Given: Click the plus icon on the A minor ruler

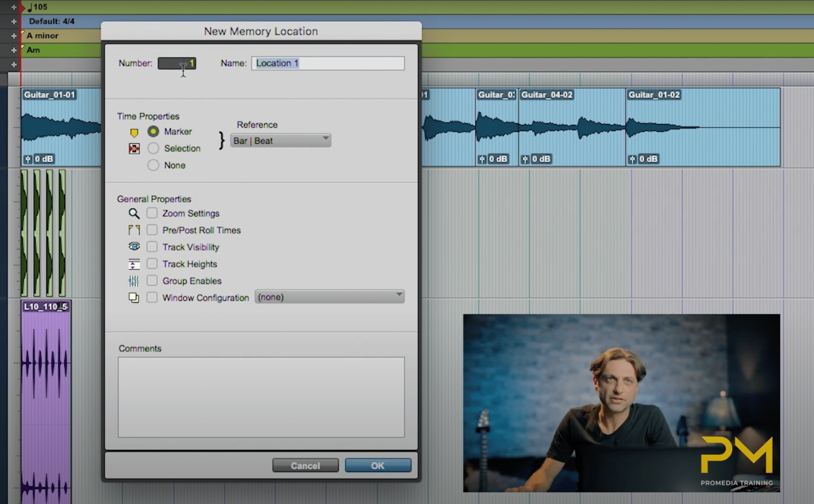Looking at the screenshot, I should pos(14,36).
